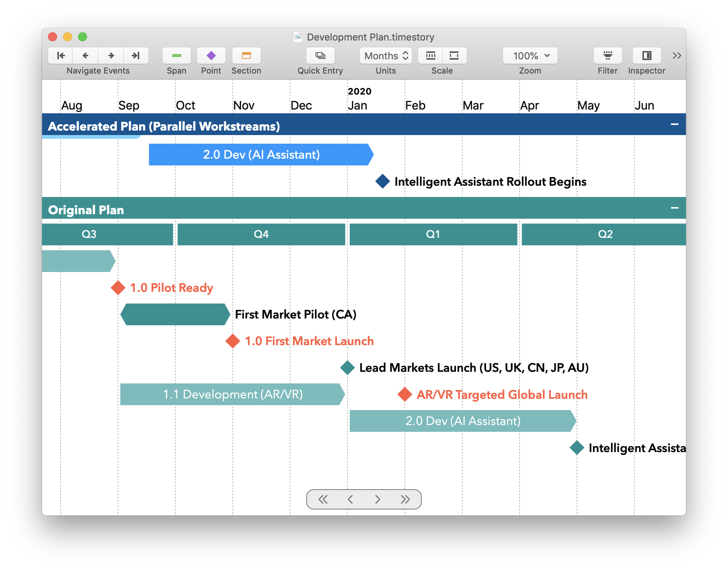Open the Filter tool
Screen dimensions: 728x571
point(607,55)
